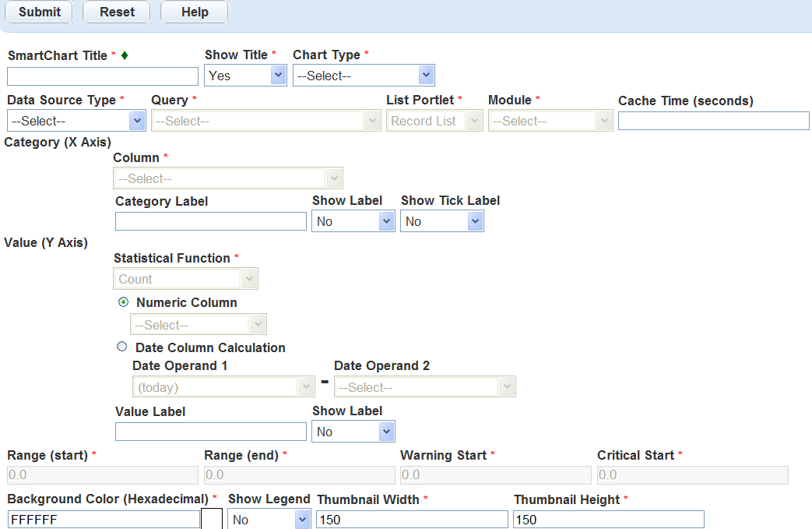Screen dimensions: 812x529
Task: Focus the Value Label text field
Action: pyautogui.click(x=210, y=432)
